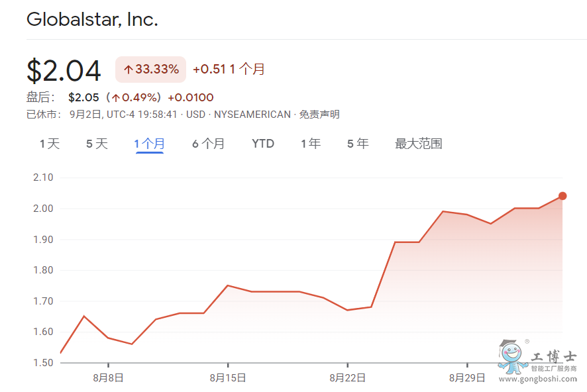The width and height of the screenshot is (587, 392).
Task: Click the 8月22日 axis date label
Action: [347, 378]
